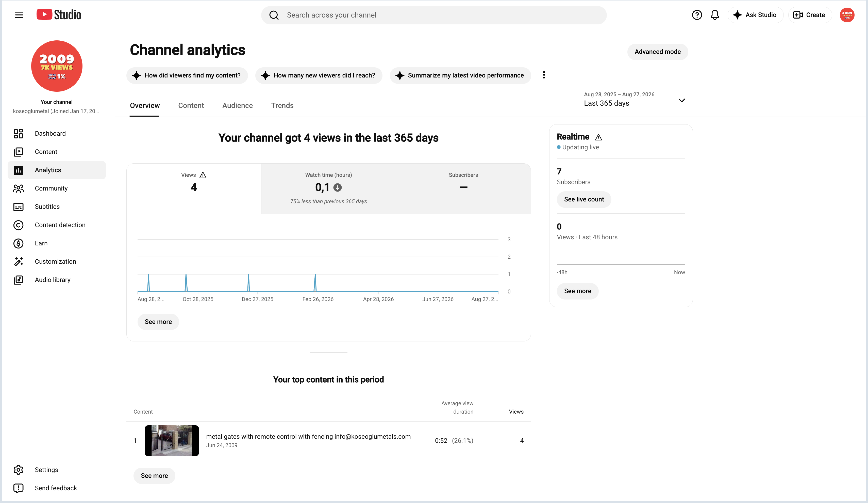The image size is (868, 503).
Task: Click the Earn dollar icon
Action: pos(18,243)
